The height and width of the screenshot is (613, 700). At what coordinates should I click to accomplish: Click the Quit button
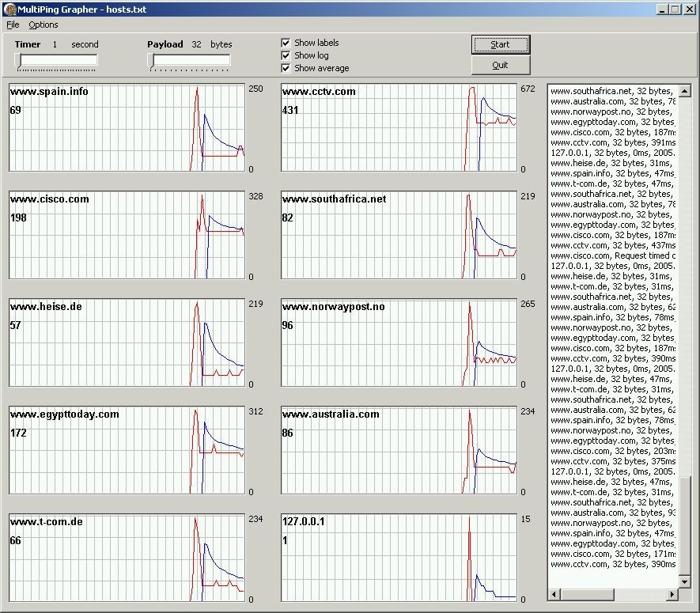click(x=501, y=65)
